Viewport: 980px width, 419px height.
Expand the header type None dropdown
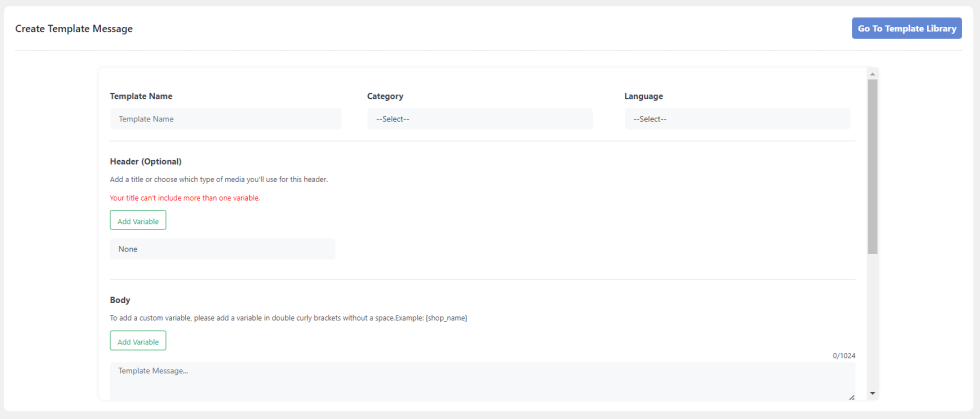coord(222,249)
